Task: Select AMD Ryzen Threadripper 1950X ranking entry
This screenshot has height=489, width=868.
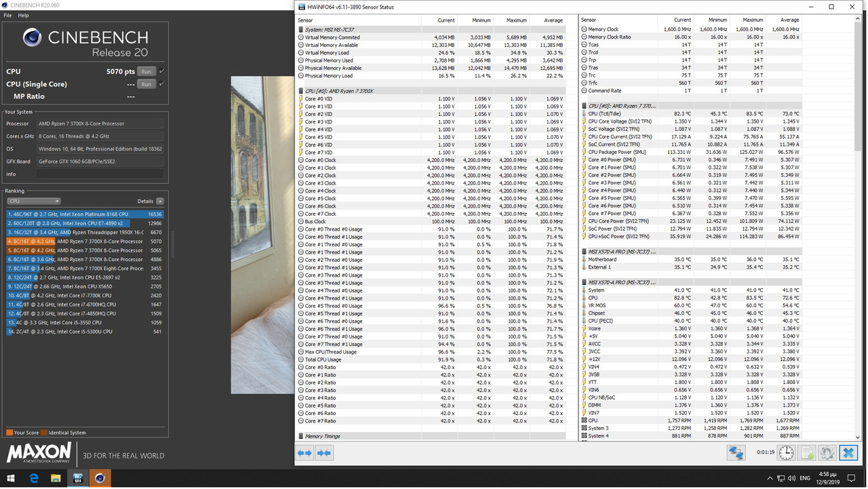Action: point(85,232)
